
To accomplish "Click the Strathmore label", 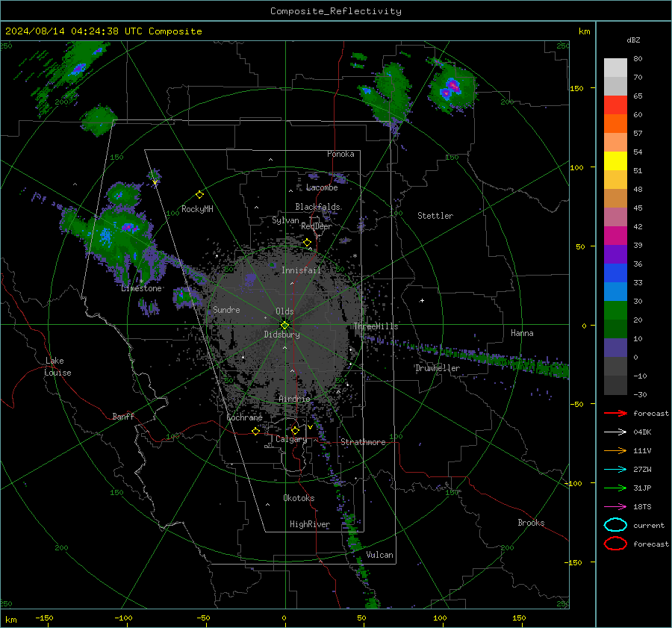I will click(364, 442).
